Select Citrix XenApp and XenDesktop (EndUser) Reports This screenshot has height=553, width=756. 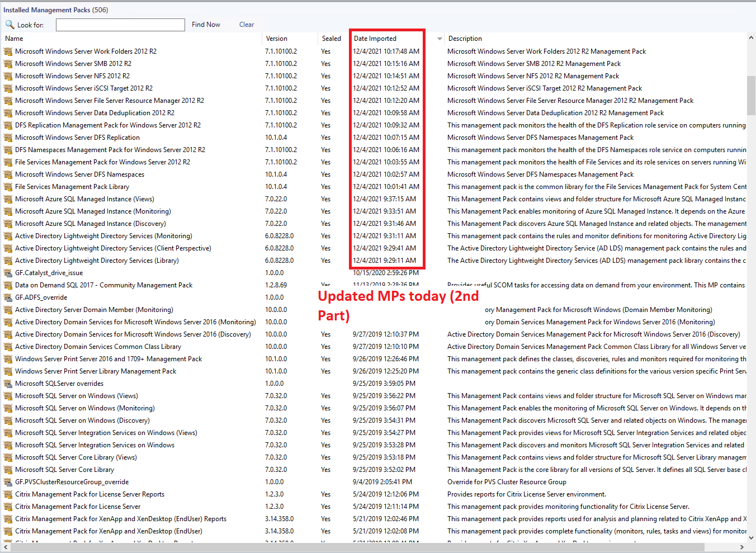[121, 519]
